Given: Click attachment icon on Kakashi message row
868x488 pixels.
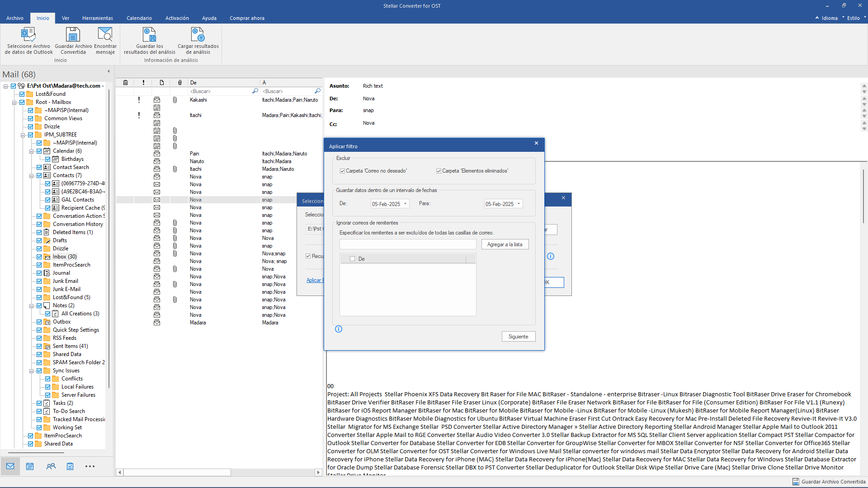Looking at the screenshot, I should [175, 100].
